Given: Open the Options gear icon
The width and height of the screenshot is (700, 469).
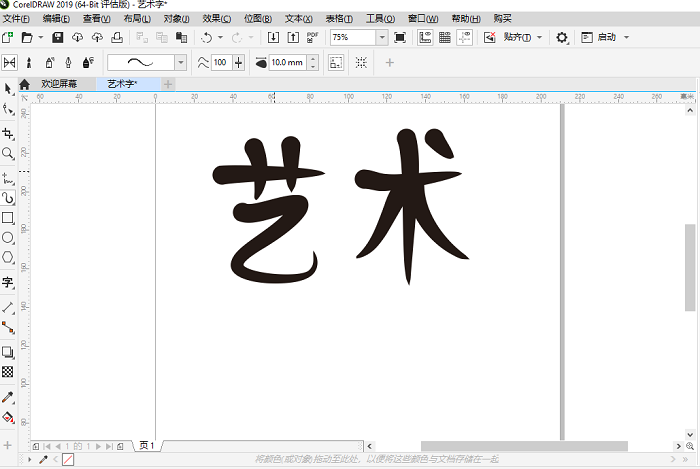Looking at the screenshot, I should point(562,37).
